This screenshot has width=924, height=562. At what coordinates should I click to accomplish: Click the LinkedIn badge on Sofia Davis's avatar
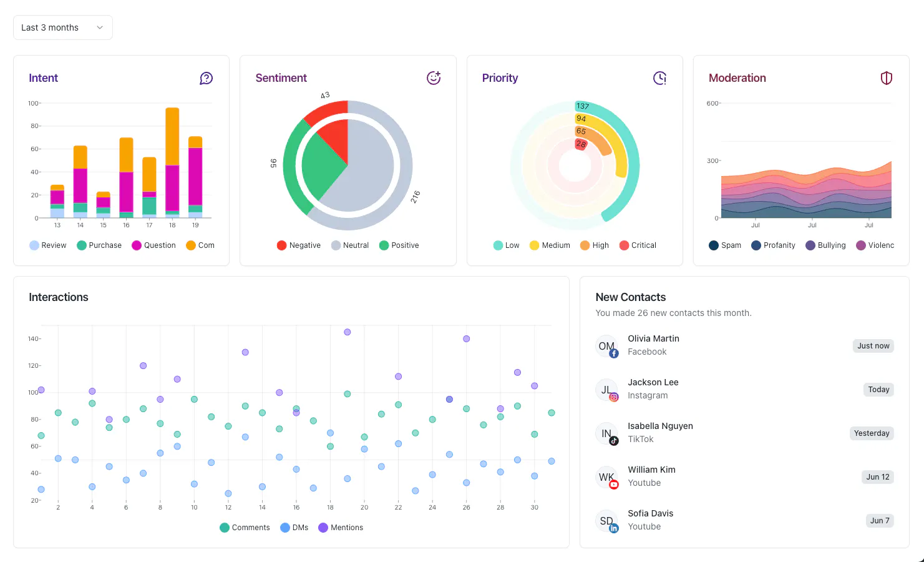tap(614, 528)
